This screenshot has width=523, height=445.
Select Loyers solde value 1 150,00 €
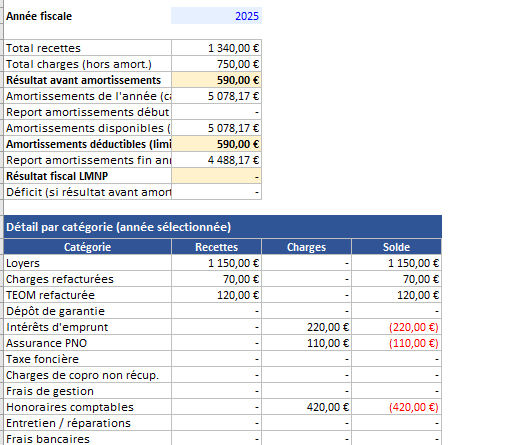click(397, 263)
